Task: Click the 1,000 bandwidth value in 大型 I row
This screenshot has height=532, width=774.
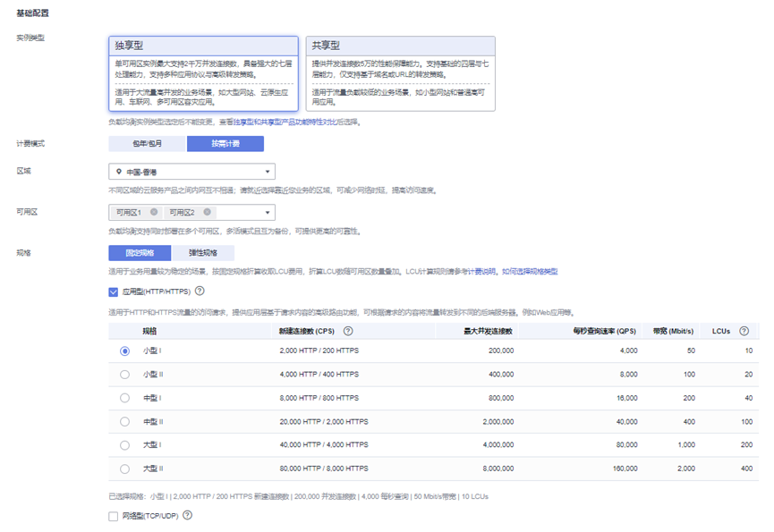Action: tap(686, 444)
